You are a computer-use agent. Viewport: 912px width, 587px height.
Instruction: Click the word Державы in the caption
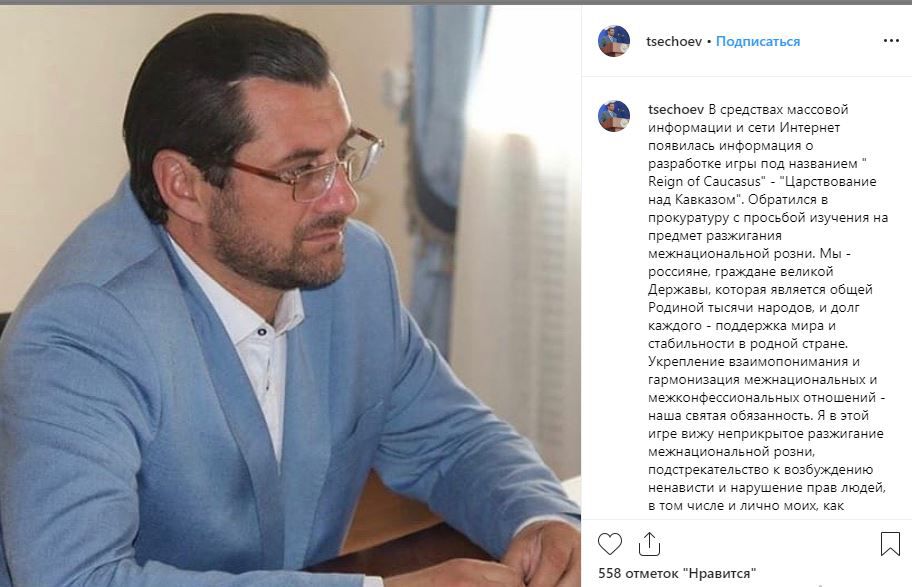(678, 290)
